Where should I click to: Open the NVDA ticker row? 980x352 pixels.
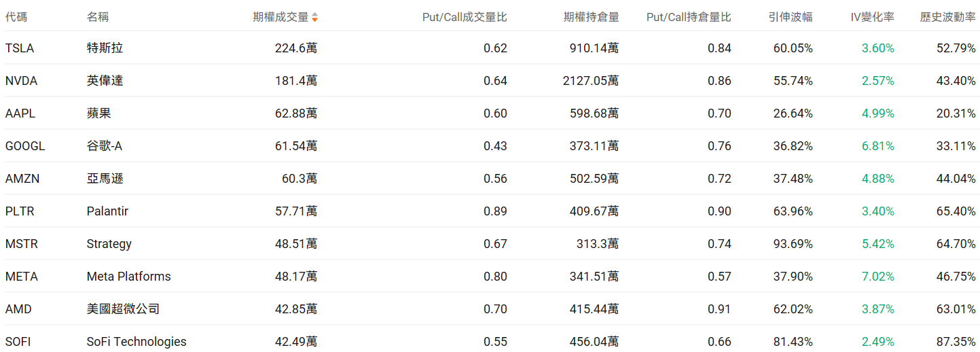coord(21,81)
